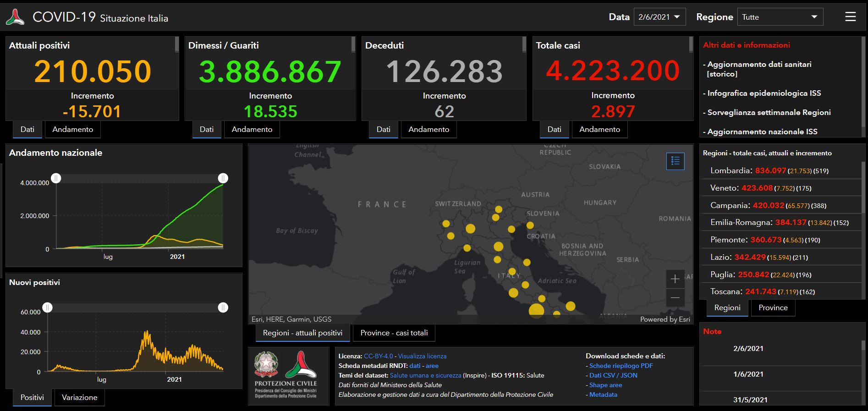Open the hamburger menu icon
The width and height of the screenshot is (868, 411).
[x=850, y=17]
